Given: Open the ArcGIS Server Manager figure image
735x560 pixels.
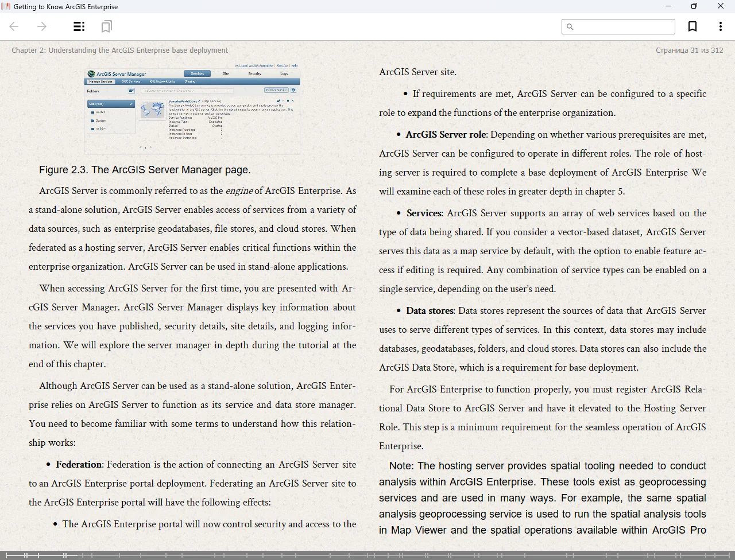Looking at the screenshot, I should pyautogui.click(x=192, y=109).
